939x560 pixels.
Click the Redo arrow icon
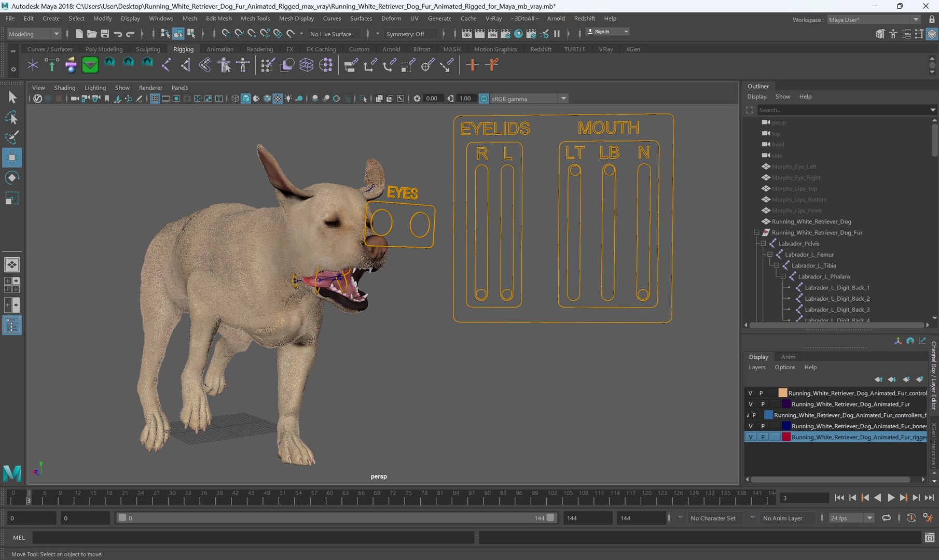click(x=130, y=34)
